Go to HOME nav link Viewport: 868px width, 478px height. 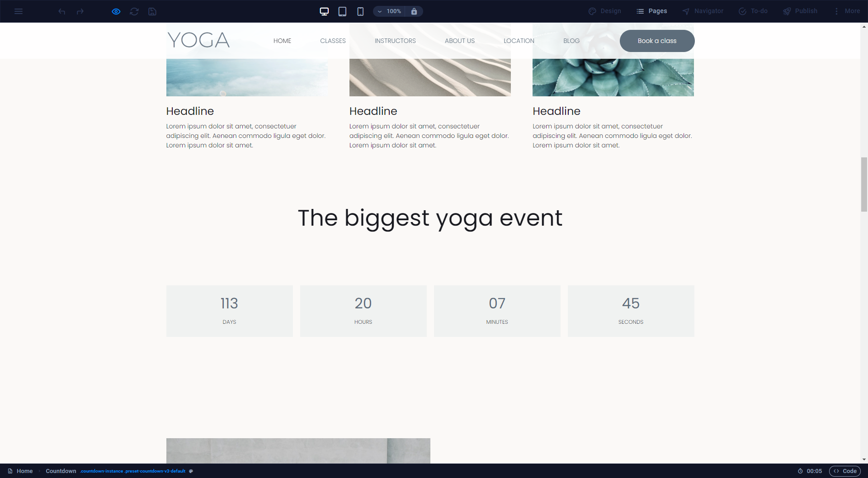coord(282,41)
